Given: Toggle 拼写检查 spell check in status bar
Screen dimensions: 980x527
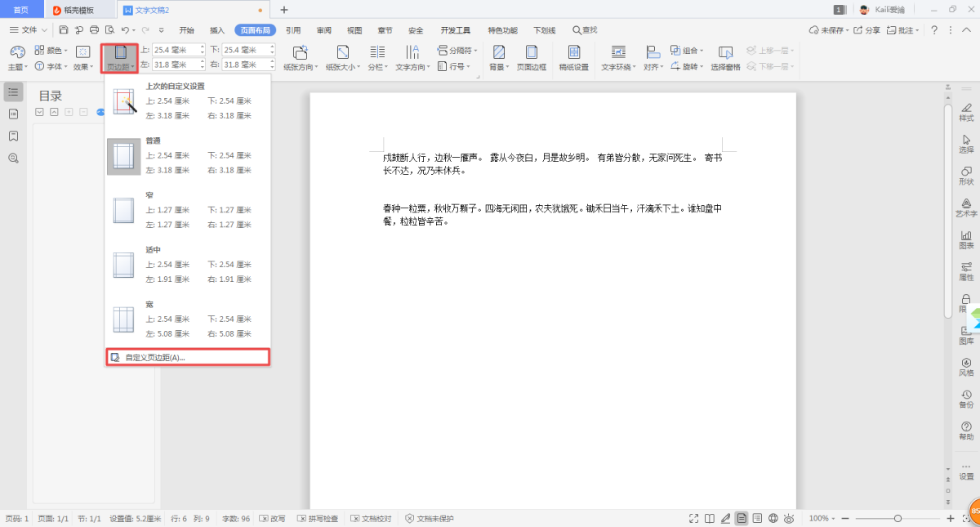Looking at the screenshot, I should pos(318,519).
